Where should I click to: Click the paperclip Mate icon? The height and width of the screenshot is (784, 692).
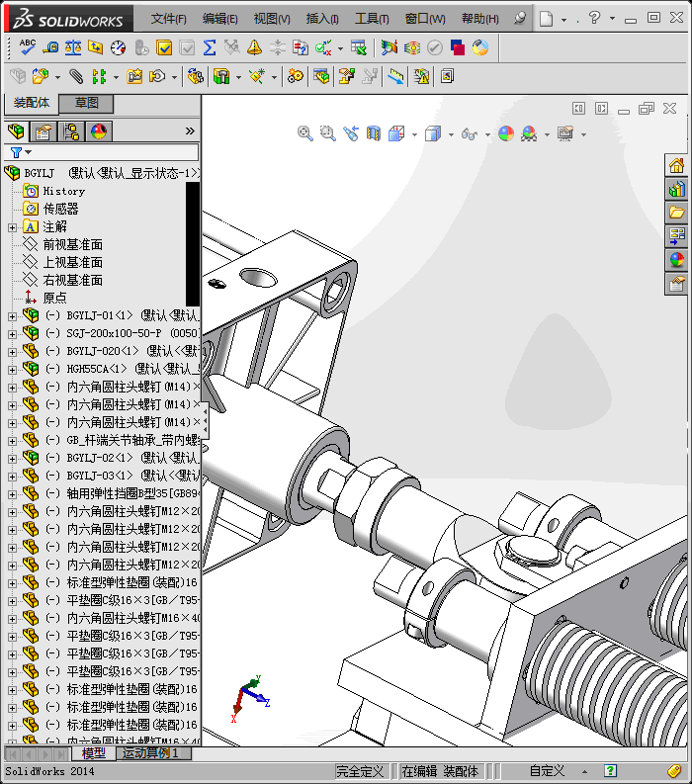(76, 76)
